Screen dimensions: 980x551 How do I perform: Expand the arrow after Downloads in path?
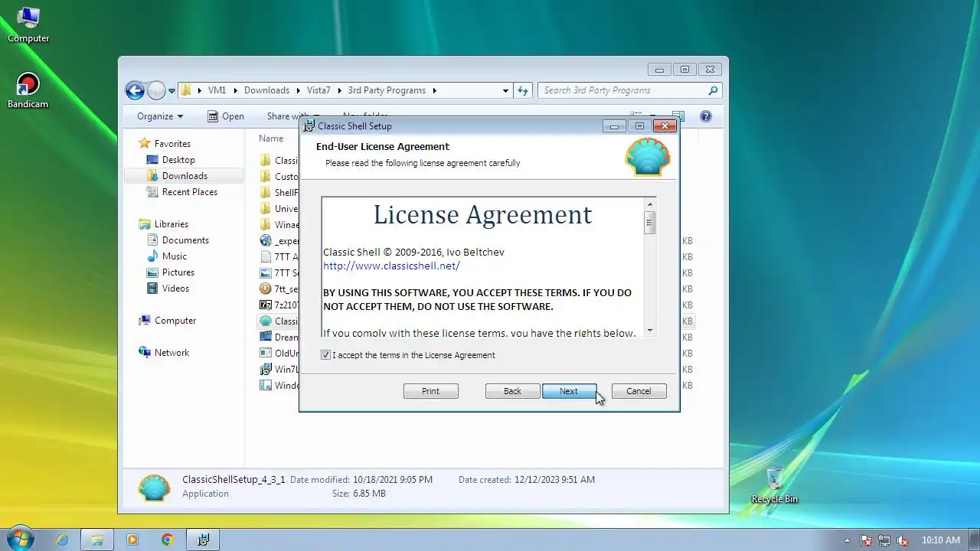[298, 90]
